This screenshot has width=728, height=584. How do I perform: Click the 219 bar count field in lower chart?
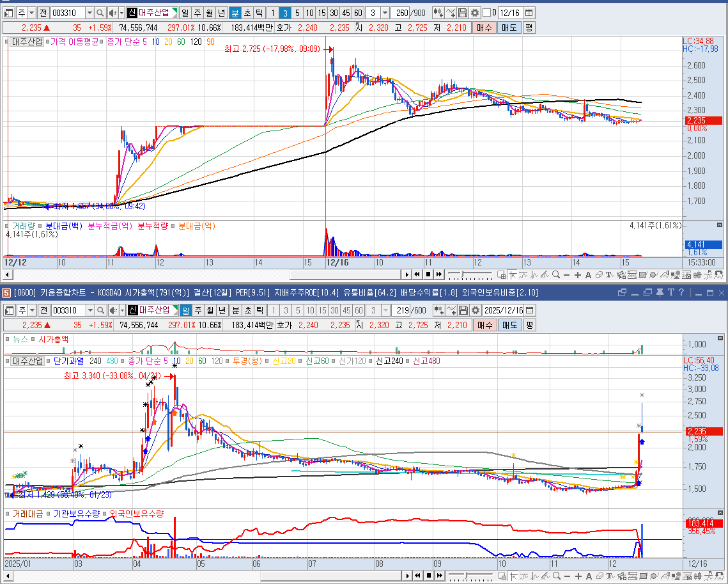pyautogui.click(x=400, y=310)
